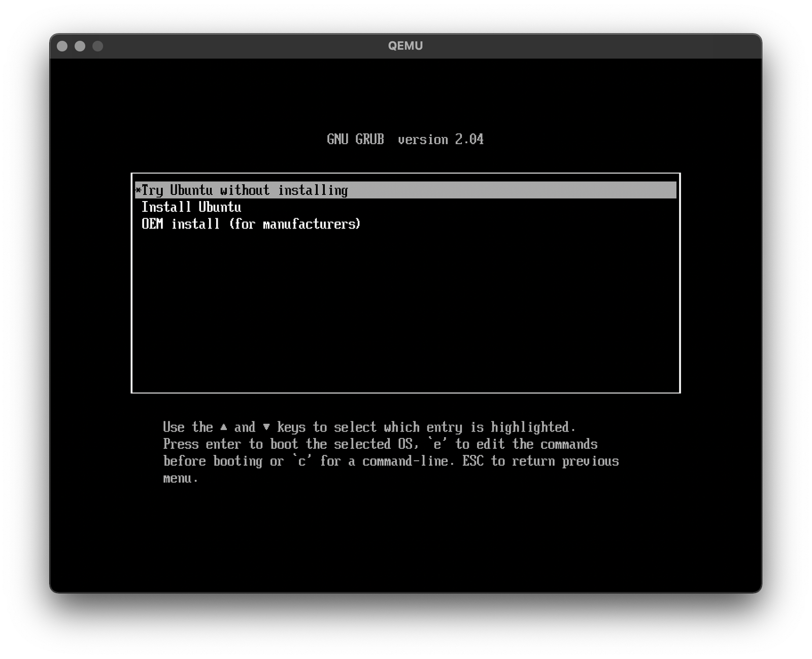Click the 'e' edit key hint
This screenshot has height=659, width=812.
tap(437, 444)
